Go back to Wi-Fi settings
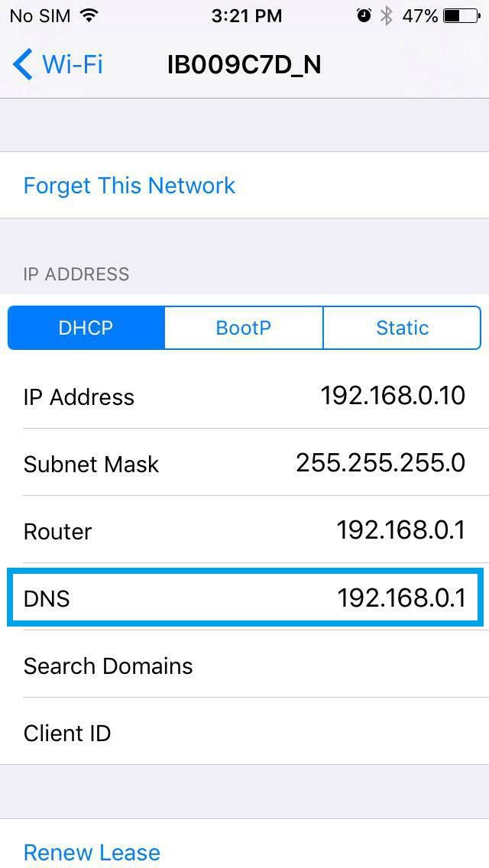 coord(57,65)
